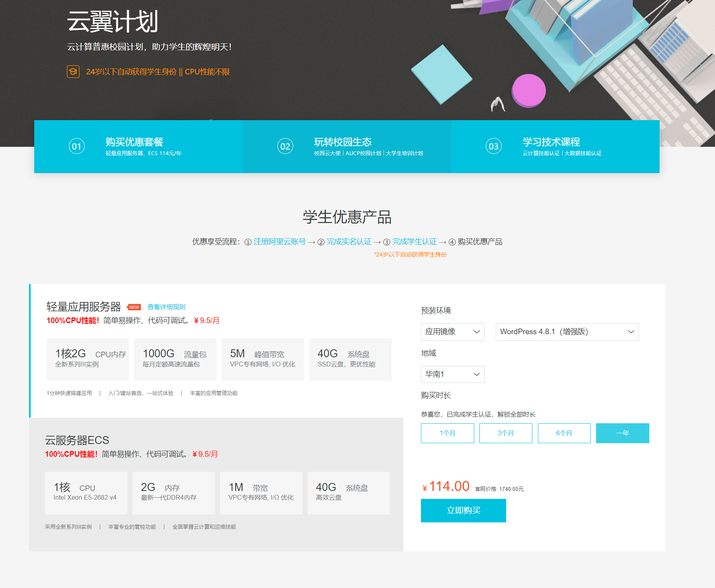
Task: Click the 学生优惠产品 heading
Action: tap(347, 217)
